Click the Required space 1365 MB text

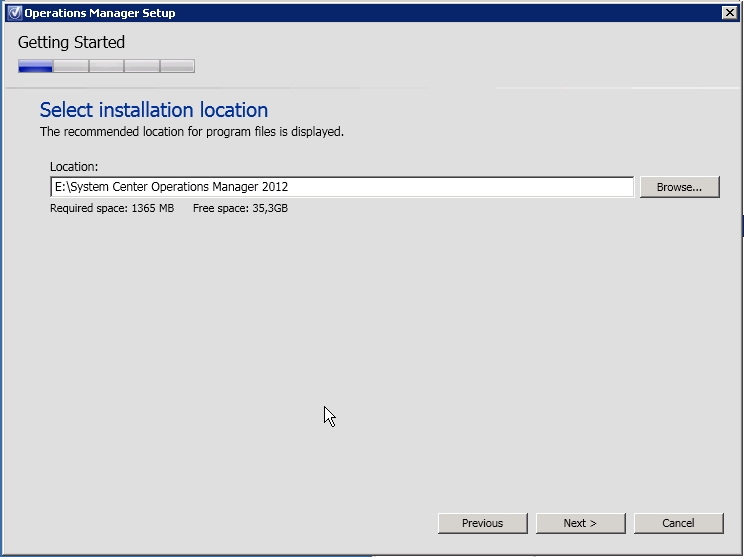tap(111, 208)
